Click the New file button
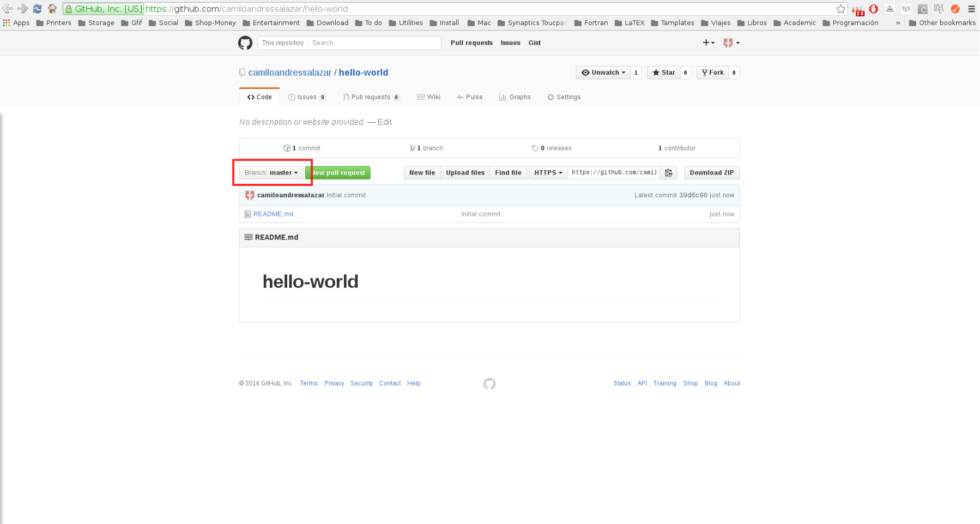Screen dimensions: 980x524 click(x=422, y=173)
